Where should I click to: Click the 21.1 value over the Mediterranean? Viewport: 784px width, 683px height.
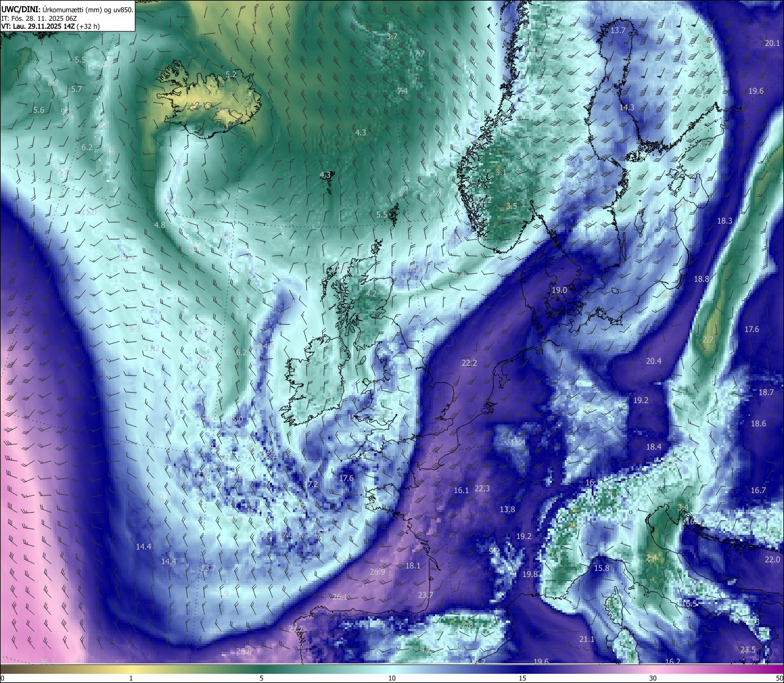[x=586, y=639]
